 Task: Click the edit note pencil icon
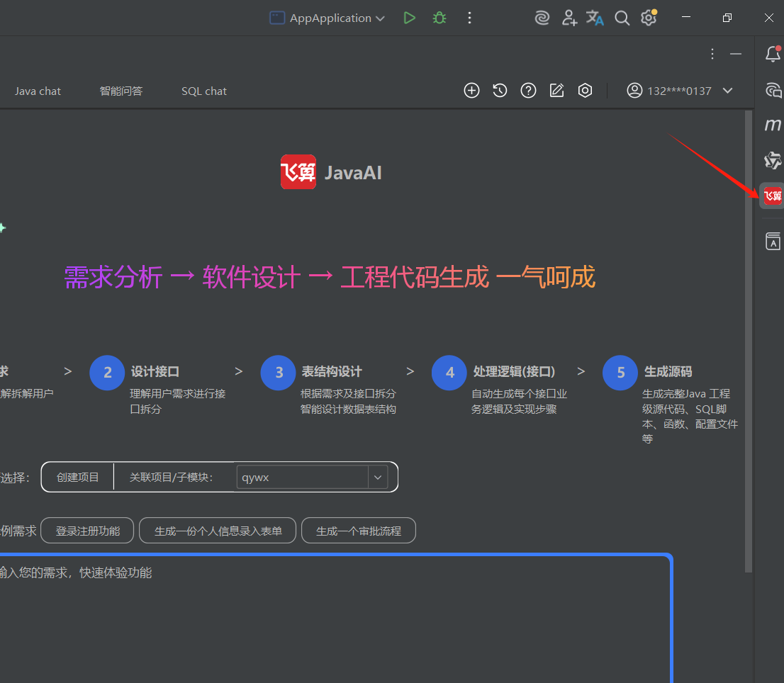(x=556, y=91)
